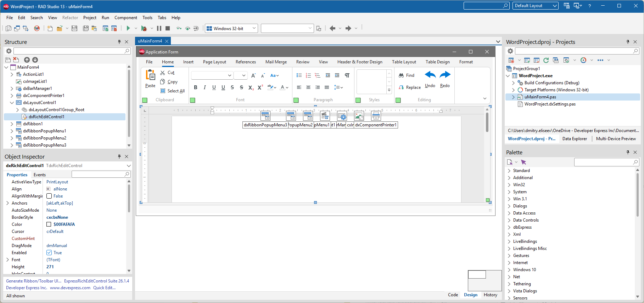Switch to the Events tab in Object Inspector
Viewport: 644px width, 303px height.
pyautogui.click(x=40, y=175)
